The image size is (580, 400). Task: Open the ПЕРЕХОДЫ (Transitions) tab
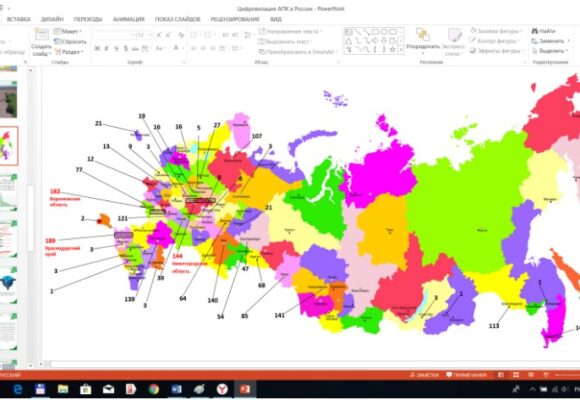click(88, 19)
